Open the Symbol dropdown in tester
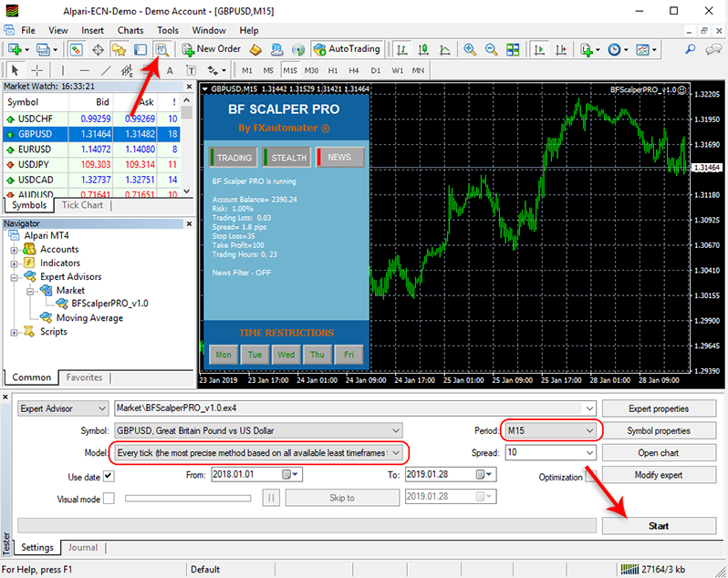The height and width of the screenshot is (578, 728). (x=258, y=430)
